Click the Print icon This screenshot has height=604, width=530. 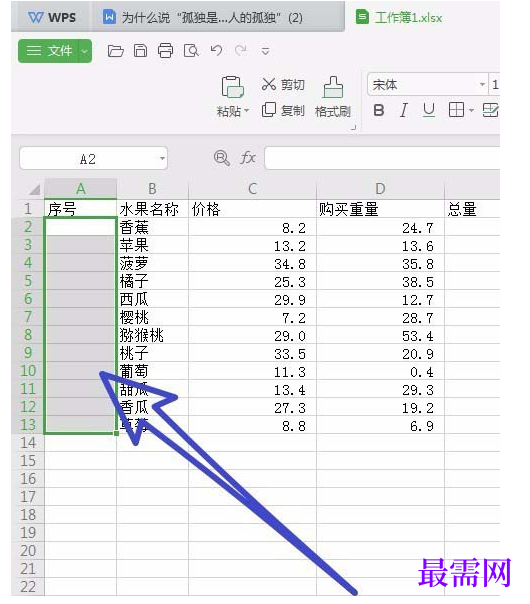(166, 50)
